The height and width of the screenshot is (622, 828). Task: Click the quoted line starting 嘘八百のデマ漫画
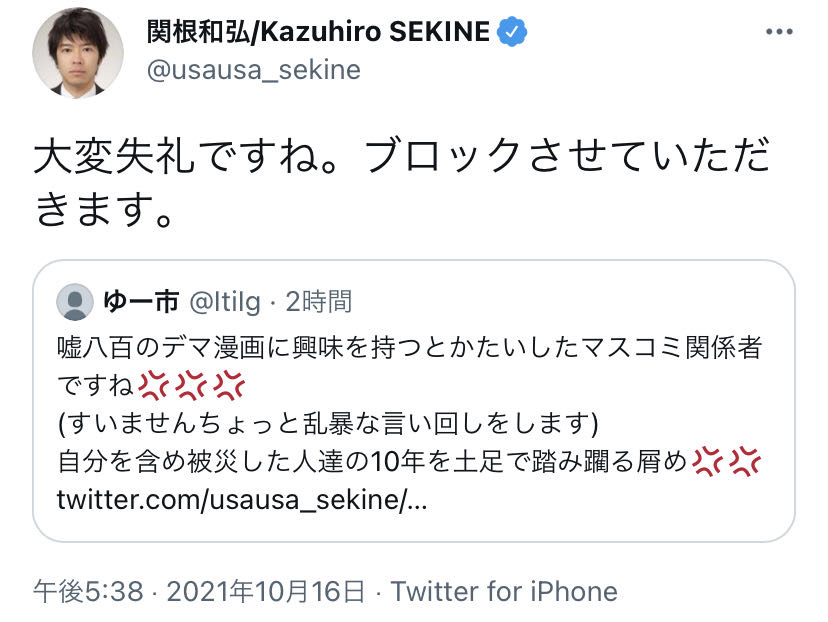coord(405,347)
